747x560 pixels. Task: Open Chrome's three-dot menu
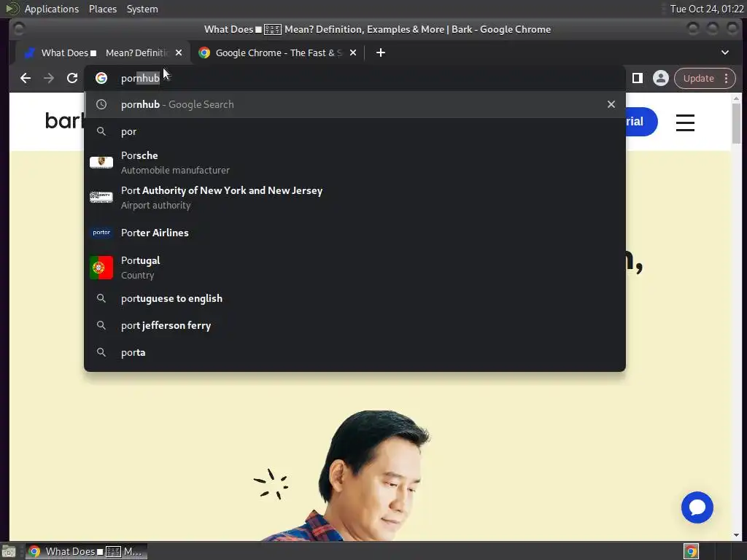click(x=727, y=78)
